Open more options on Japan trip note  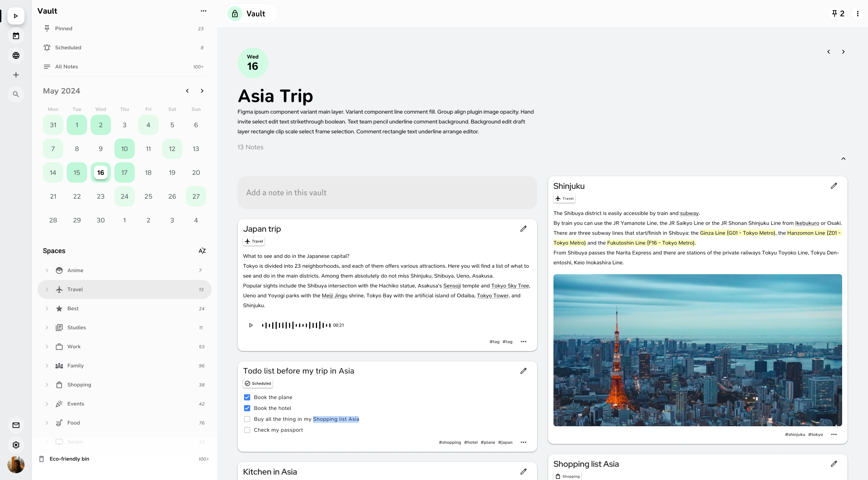coord(524,342)
